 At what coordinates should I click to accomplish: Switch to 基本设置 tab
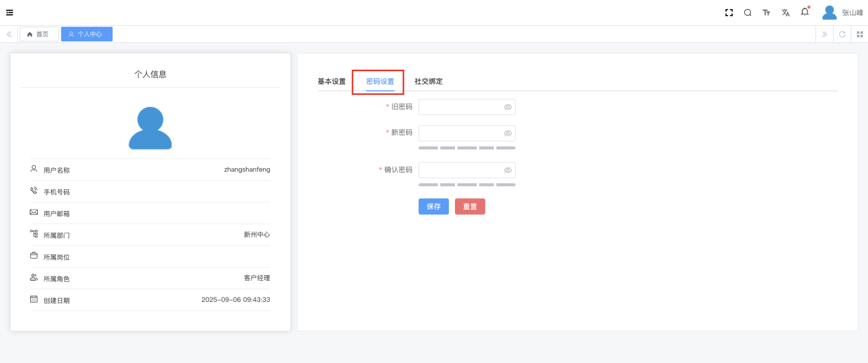pyautogui.click(x=331, y=81)
